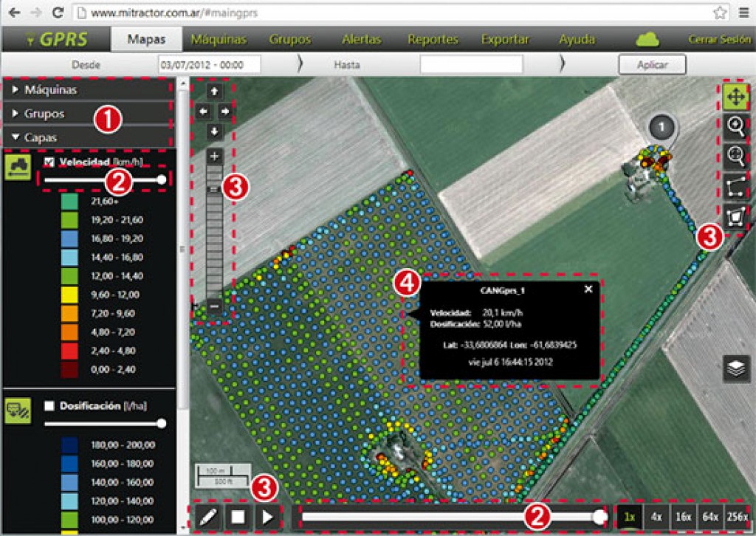Image resolution: width=756 pixels, height=536 pixels.
Task: Expand the Máquinas section
Action: pyautogui.click(x=50, y=90)
